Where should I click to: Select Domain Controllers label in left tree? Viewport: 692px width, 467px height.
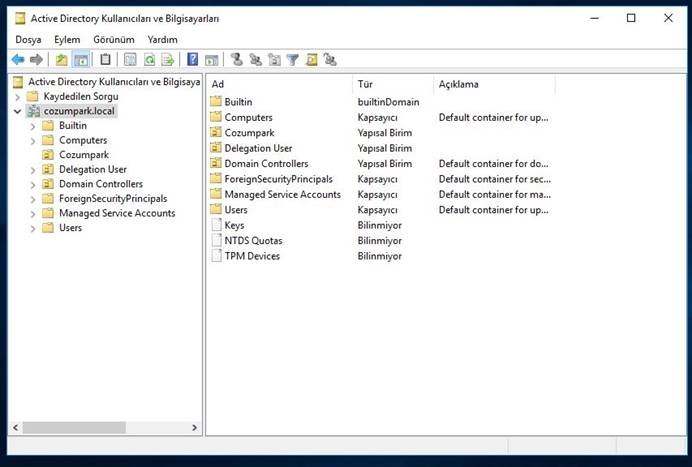[x=101, y=184]
